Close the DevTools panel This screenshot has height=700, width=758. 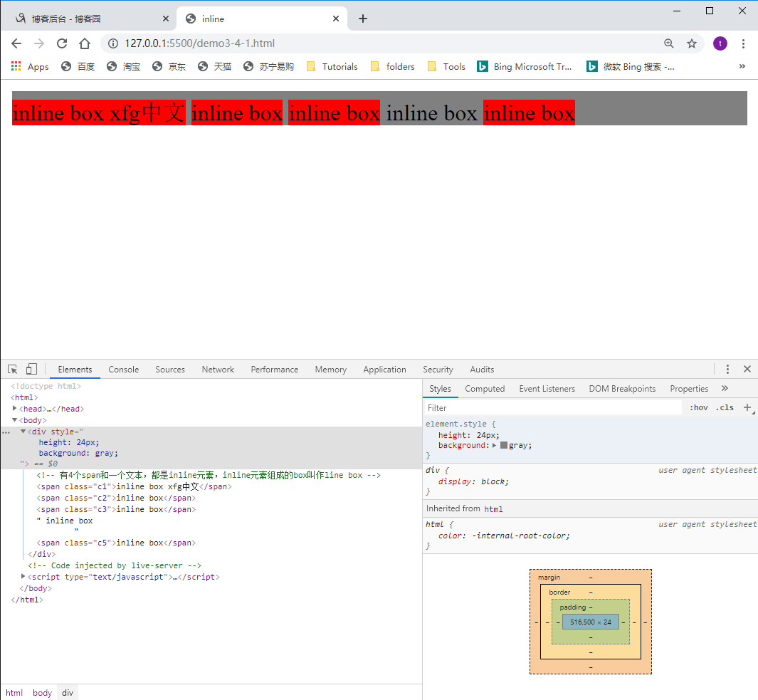point(747,369)
